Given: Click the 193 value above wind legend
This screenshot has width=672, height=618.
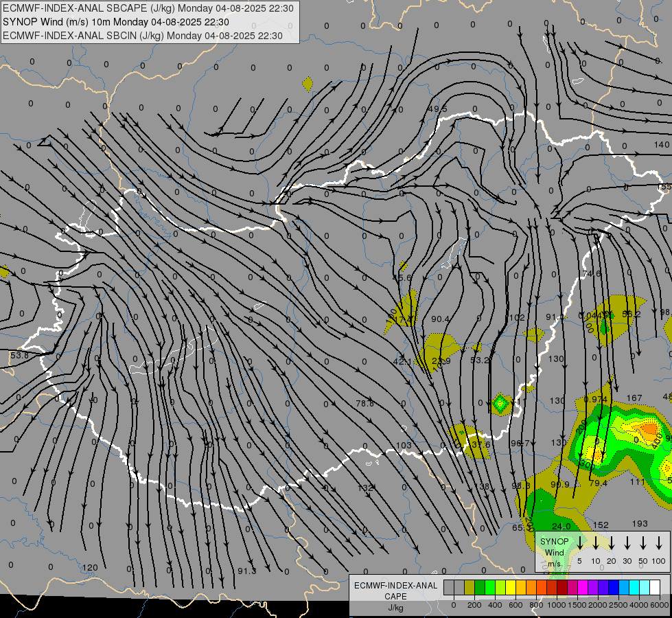Looking at the screenshot, I should pos(640,524).
